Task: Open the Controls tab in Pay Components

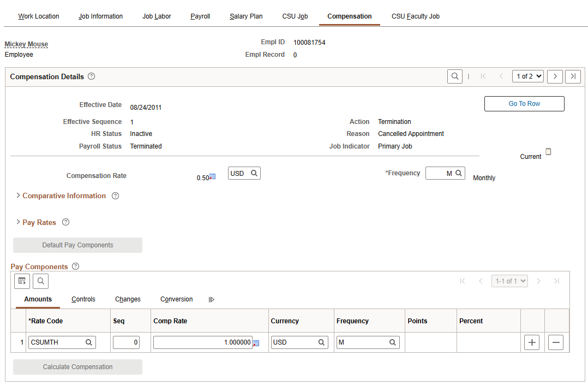Action: (x=83, y=299)
